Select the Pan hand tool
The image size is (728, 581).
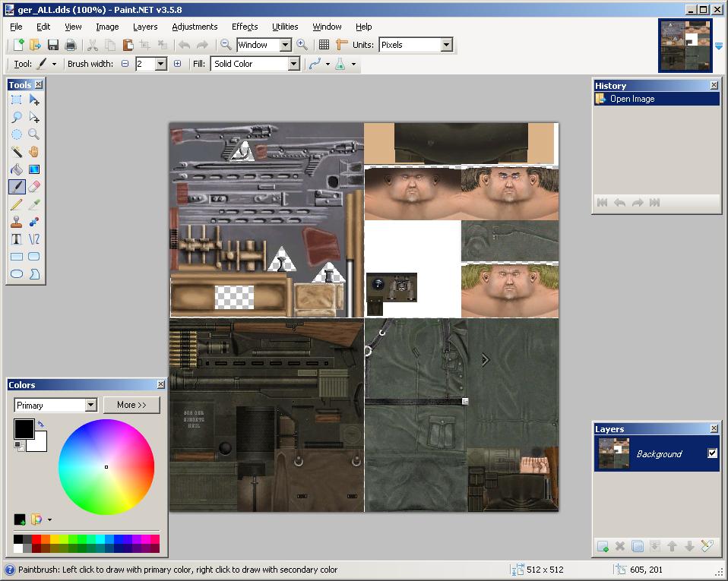click(x=34, y=152)
